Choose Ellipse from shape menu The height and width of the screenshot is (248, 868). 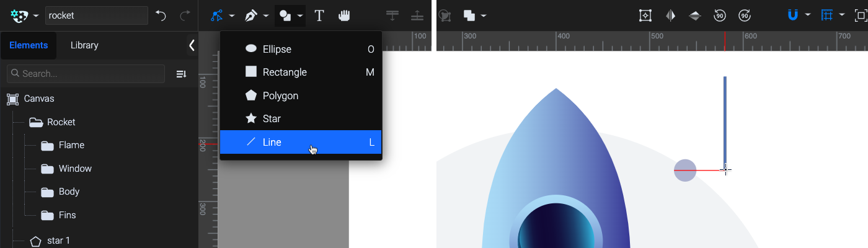[x=301, y=49]
